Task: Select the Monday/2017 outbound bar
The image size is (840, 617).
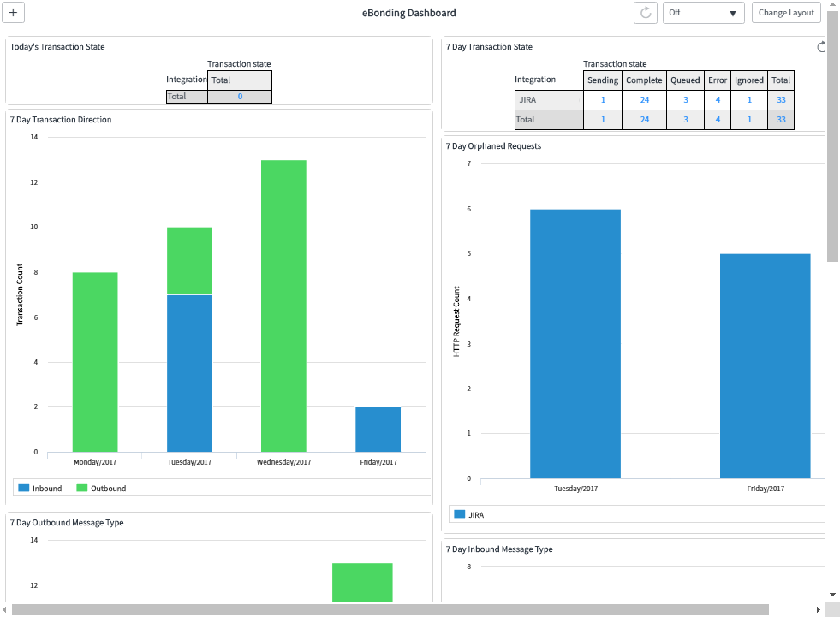Action: 95,362
